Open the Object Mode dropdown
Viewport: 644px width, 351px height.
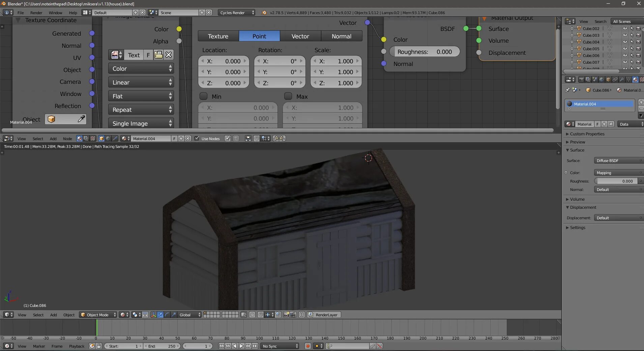(x=98, y=315)
